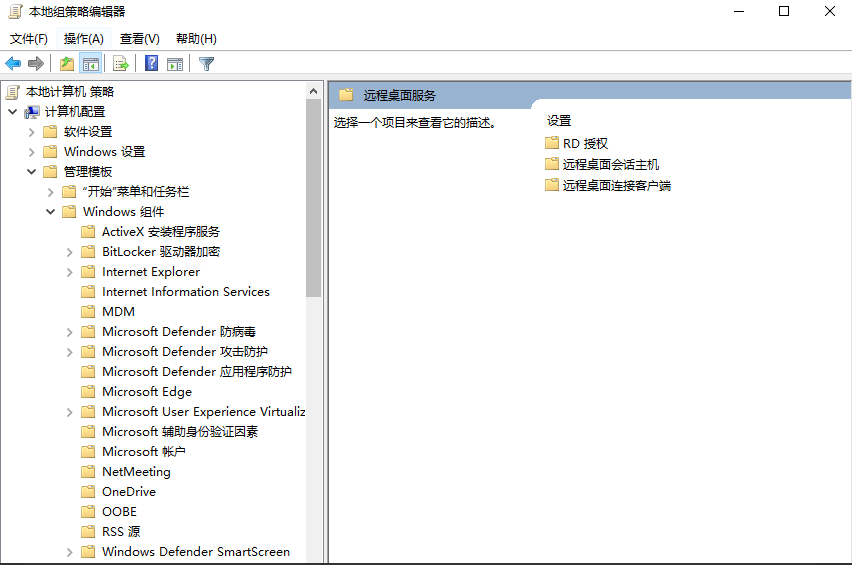Screen dimensions: 852x565
Task: Collapse the 管理模板 tree node
Action: [31, 172]
